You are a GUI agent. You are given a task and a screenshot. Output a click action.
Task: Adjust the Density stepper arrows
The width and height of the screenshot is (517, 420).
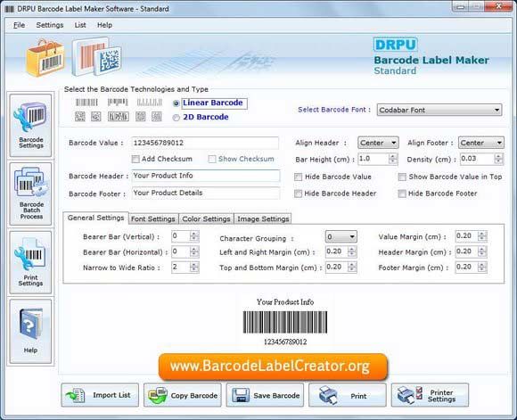point(498,159)
